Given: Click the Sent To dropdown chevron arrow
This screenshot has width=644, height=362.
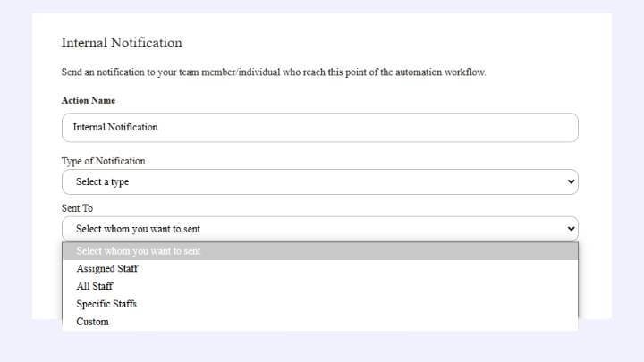Looking at the screenshot, I should [x=572, y=229].
